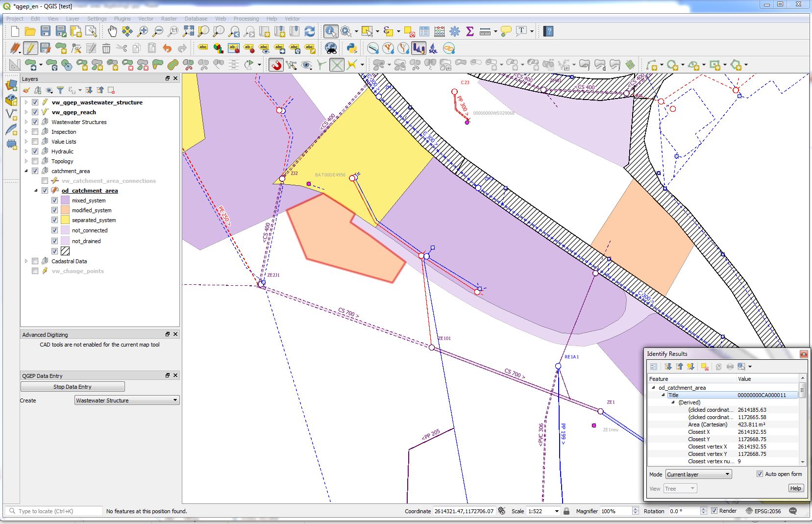Screen dimensions: 812x524
Task: Open the Project menu
Action: (x=15, y=19)
